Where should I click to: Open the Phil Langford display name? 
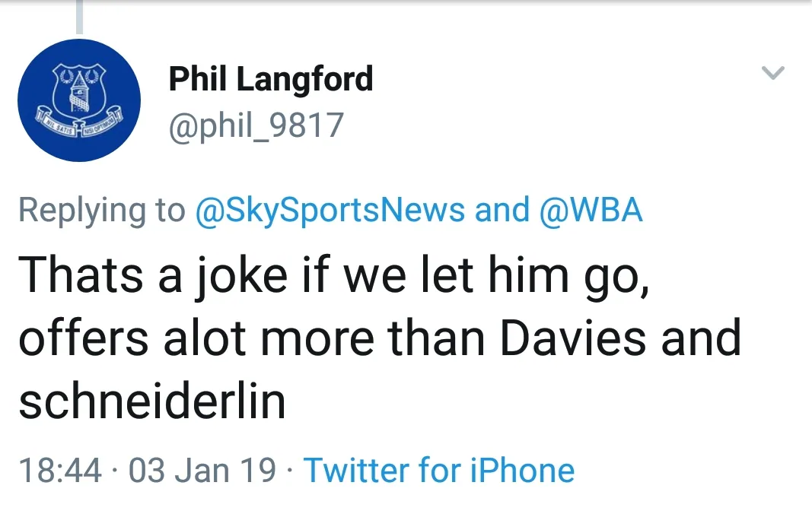[270, 79]
